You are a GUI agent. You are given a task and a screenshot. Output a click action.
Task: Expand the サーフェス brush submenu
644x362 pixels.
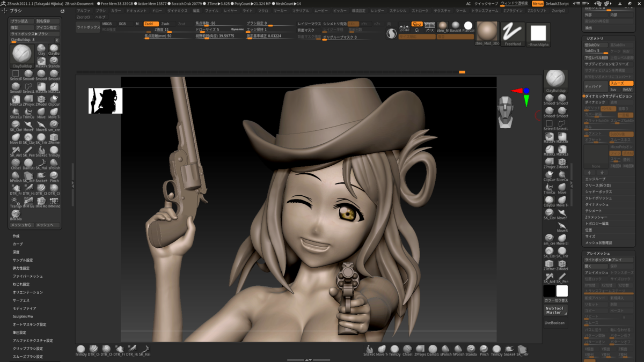point(21,300)
